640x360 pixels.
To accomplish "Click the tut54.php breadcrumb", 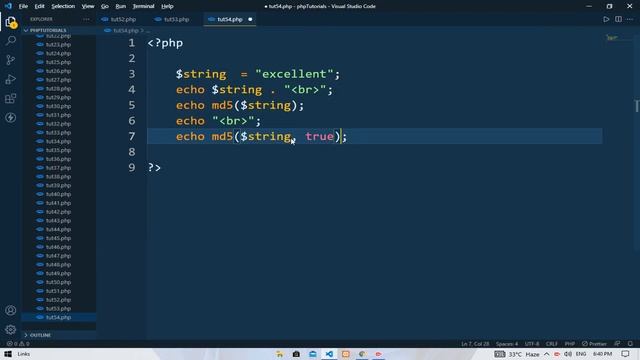I will click(126, 31).
